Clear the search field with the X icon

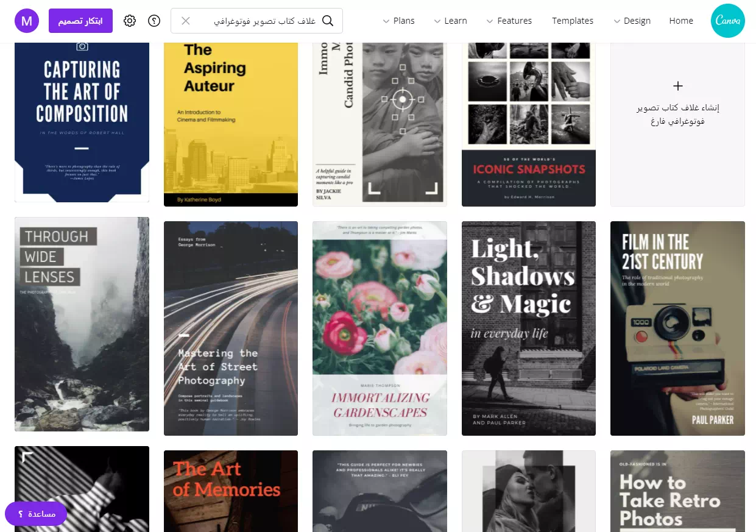pyautogui.click(x=186, y=21)
